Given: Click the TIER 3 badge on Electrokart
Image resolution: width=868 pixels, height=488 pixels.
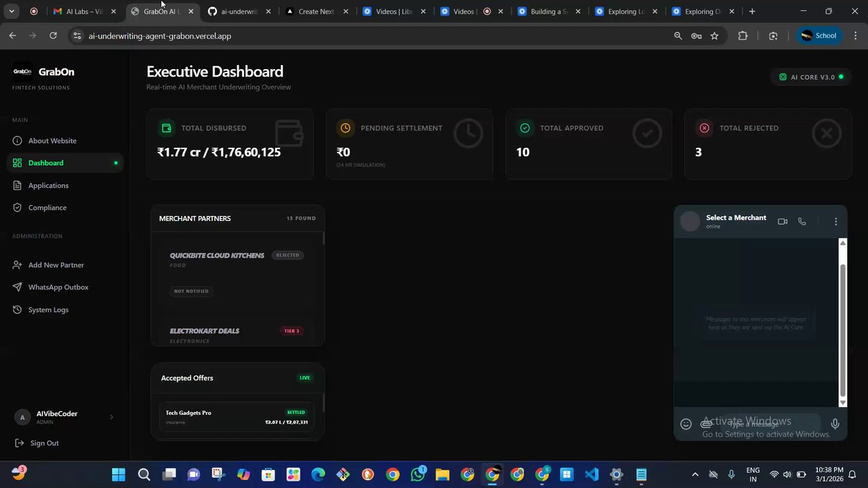Looking at the screenshot, I should (292, 331).
